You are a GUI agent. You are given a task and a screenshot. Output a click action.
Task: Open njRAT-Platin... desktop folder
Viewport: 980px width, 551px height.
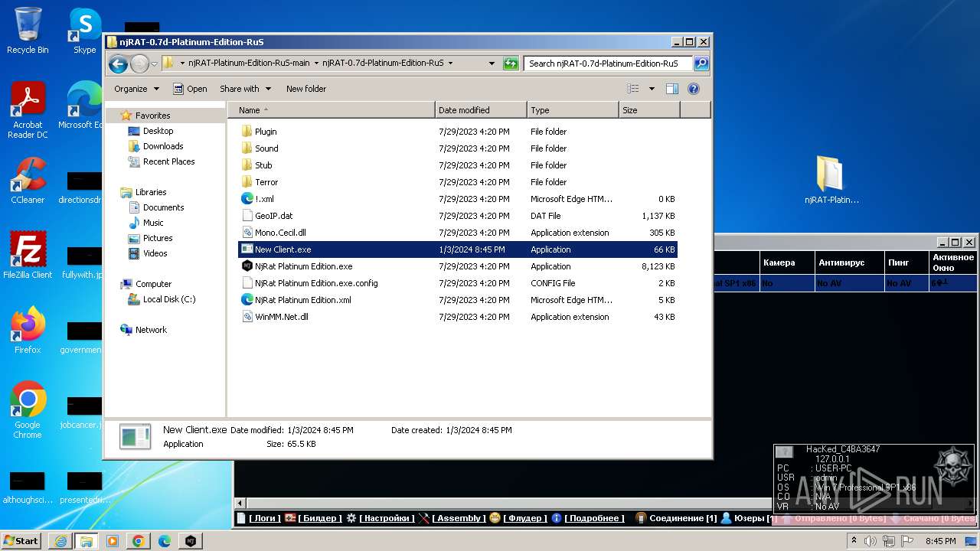coord(831,180)
